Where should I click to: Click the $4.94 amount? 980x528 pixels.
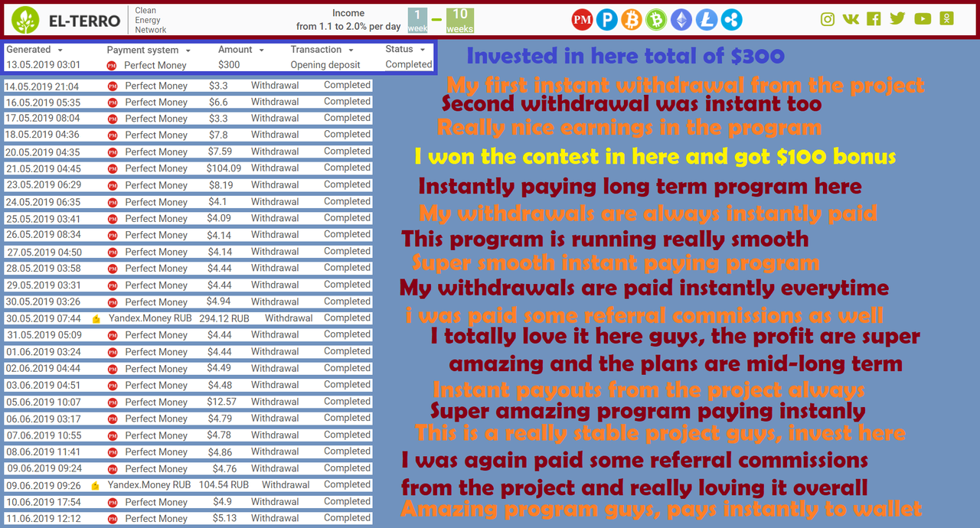click(x=220, y=301)
